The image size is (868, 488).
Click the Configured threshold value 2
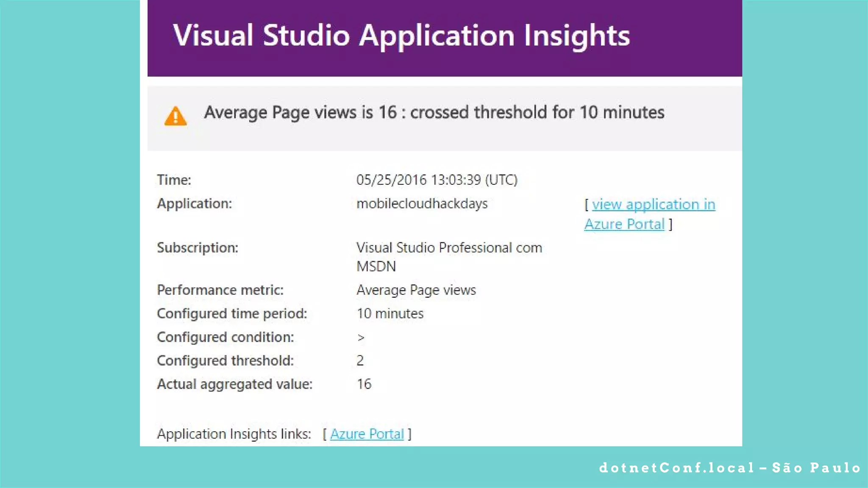[x=360, y=360]
